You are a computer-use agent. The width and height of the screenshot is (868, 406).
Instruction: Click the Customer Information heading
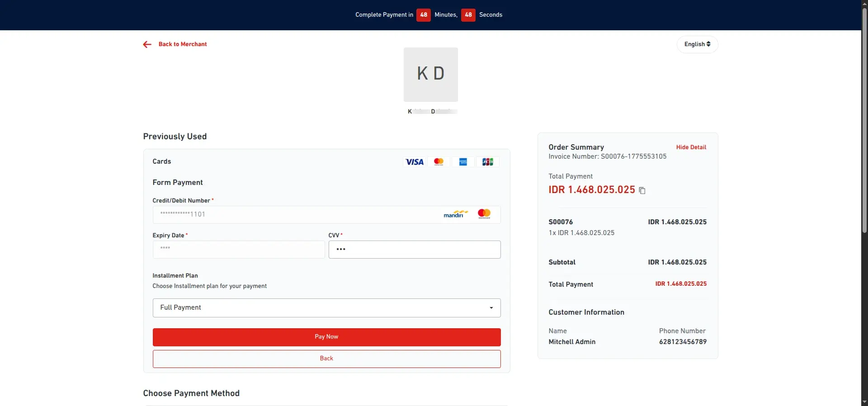point(586,312)
